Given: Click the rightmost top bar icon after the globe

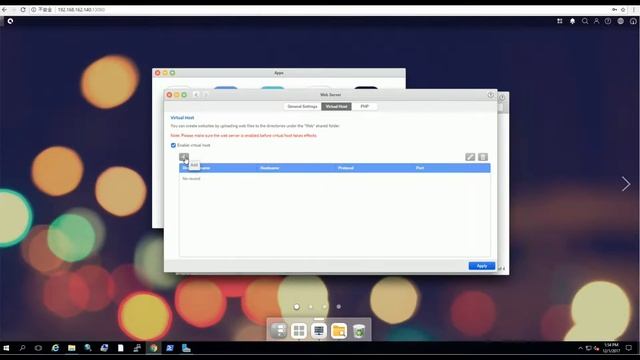Looking at the screenshot, I should pyautogui.click(x=633, y=21).
